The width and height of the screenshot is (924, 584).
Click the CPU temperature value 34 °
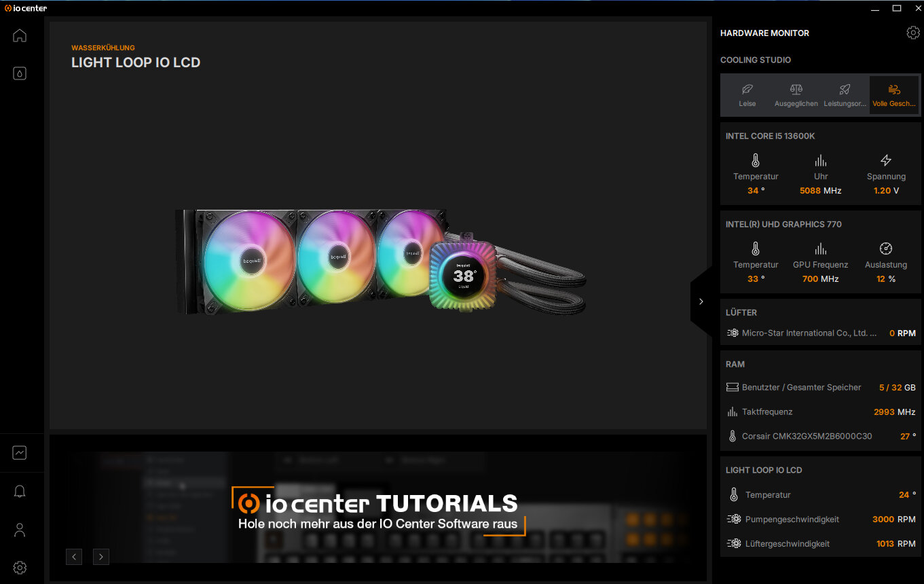point(756,191)
